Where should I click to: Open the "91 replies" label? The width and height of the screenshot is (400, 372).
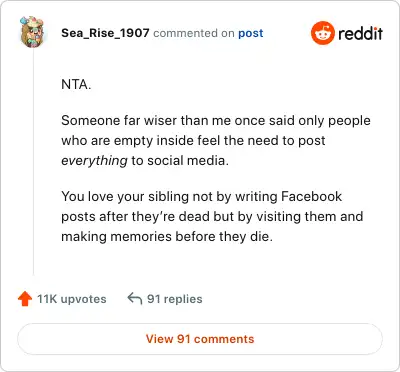175,299
